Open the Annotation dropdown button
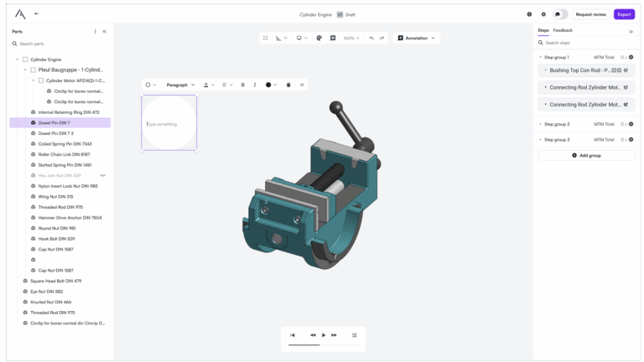The image size is (644, 362). coord(416,39)
